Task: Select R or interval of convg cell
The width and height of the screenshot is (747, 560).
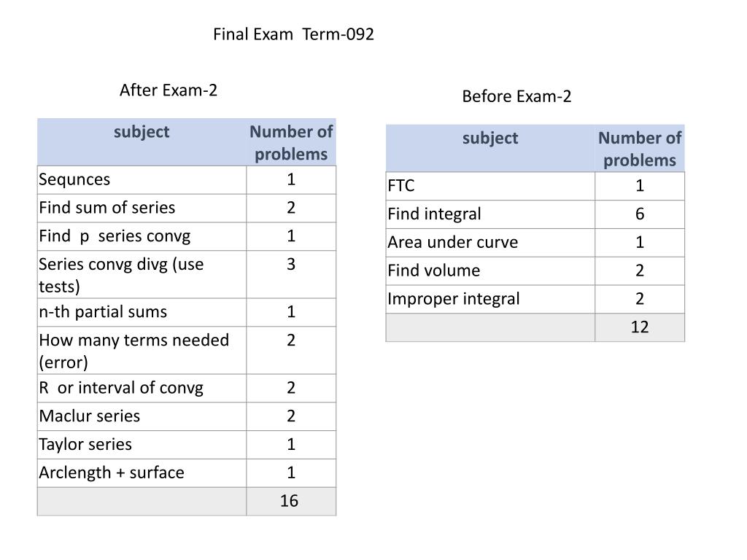Action: 142,388
